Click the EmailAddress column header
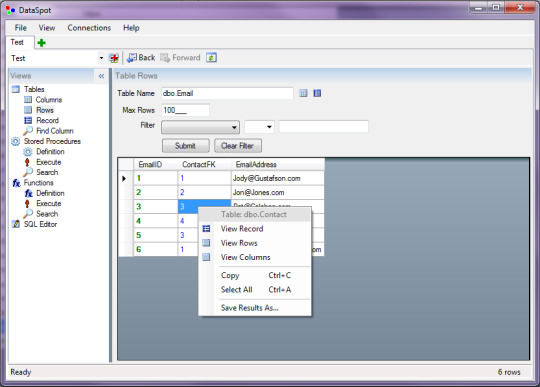 click(278, 165)
